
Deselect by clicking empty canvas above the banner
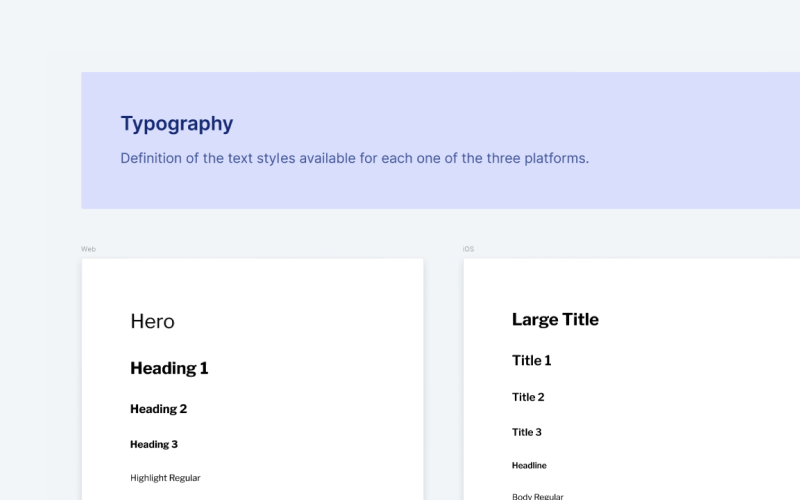click(400, 35)
